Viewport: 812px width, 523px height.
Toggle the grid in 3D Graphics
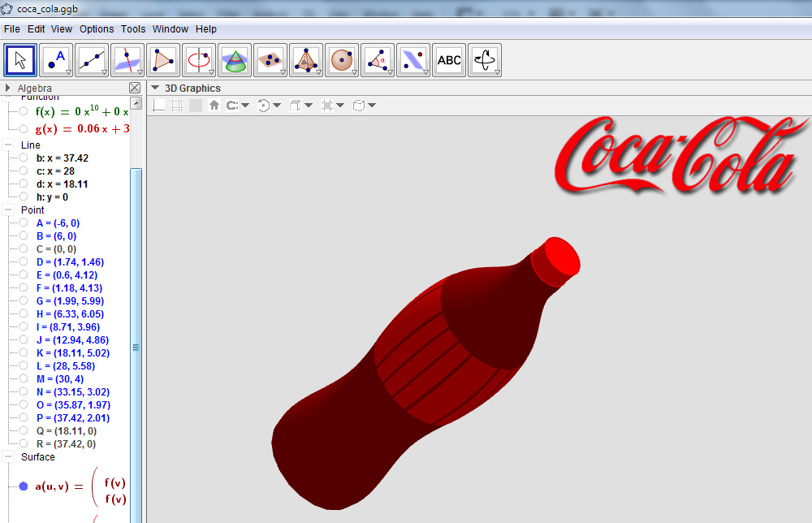click(177, 106)
